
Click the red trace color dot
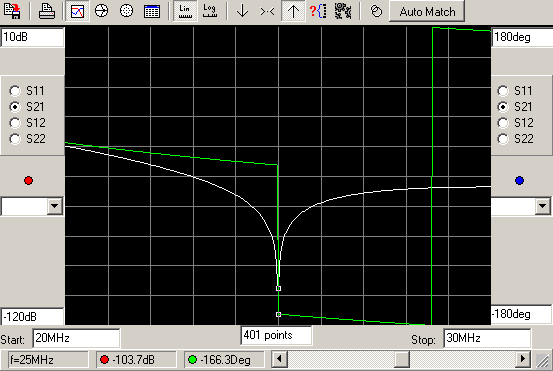point(29,181)
